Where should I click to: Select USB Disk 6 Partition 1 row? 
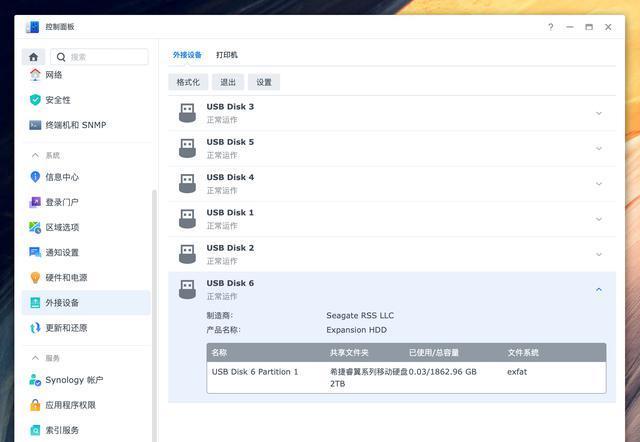406,378
